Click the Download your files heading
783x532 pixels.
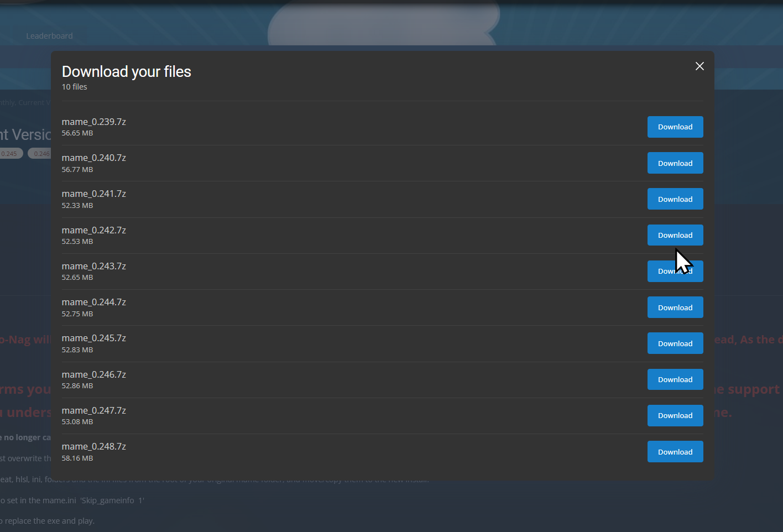[x=127, y=72]
